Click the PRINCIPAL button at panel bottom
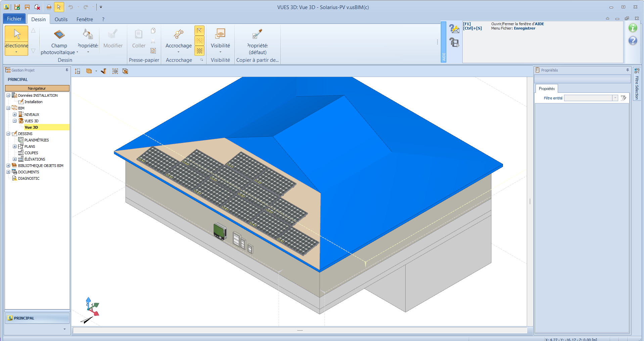 coord(37,318)
